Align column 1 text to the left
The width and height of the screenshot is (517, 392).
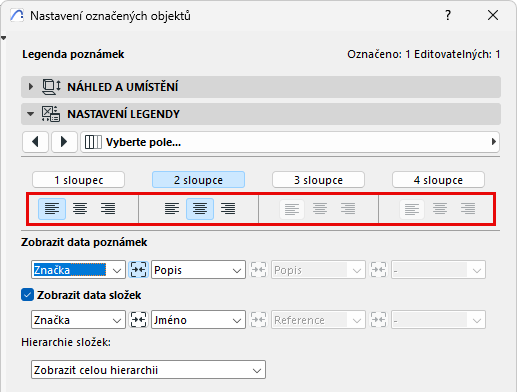[x=52, y=209]
